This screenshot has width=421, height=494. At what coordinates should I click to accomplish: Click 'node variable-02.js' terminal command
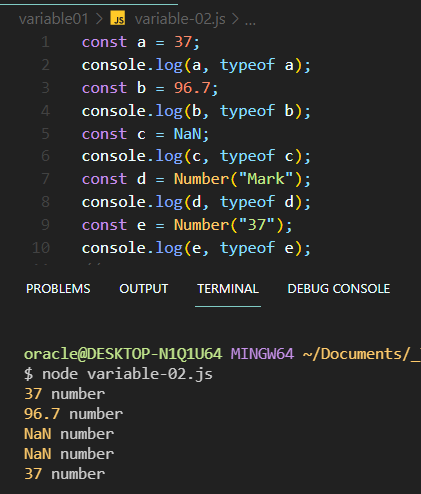[x=127, y=374]
